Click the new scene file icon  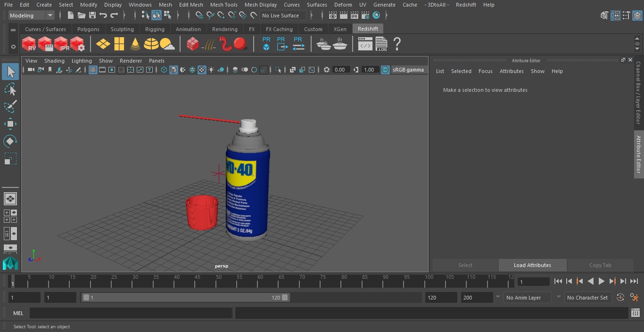[x=71, y=16]
